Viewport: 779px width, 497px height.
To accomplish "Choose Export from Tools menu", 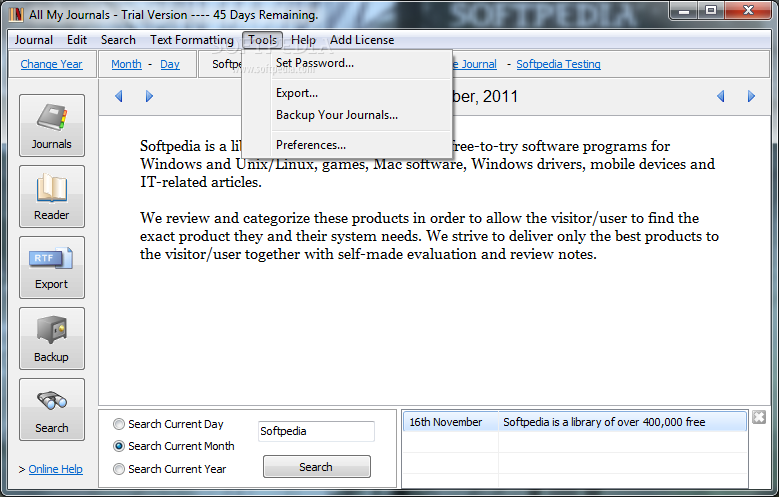I will [x=348, y=93].
